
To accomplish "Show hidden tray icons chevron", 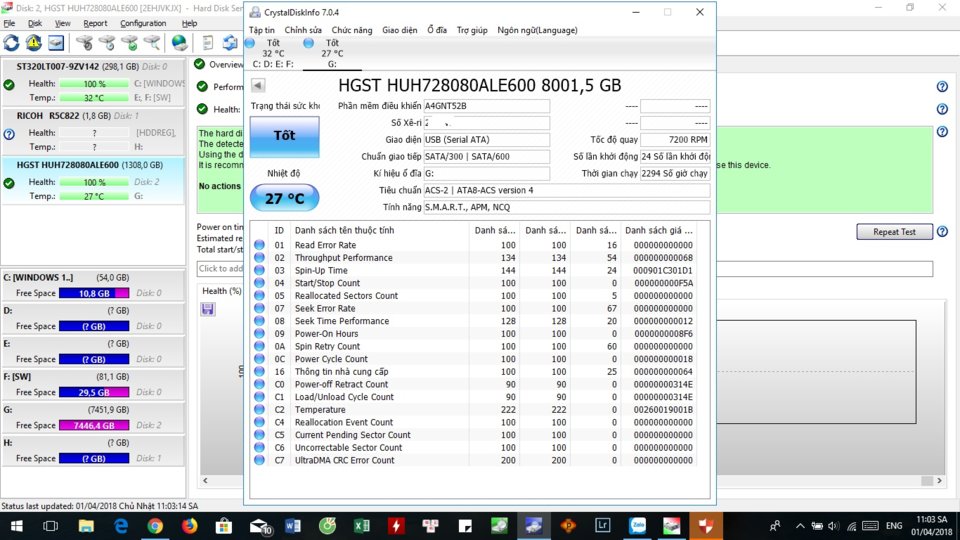I will (x=800, y=526).
